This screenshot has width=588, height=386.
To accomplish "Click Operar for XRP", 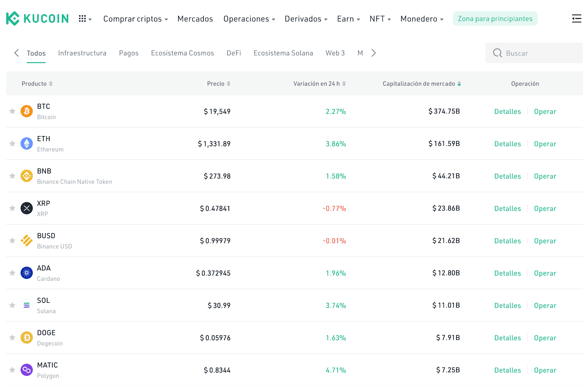I will [545, 209].
